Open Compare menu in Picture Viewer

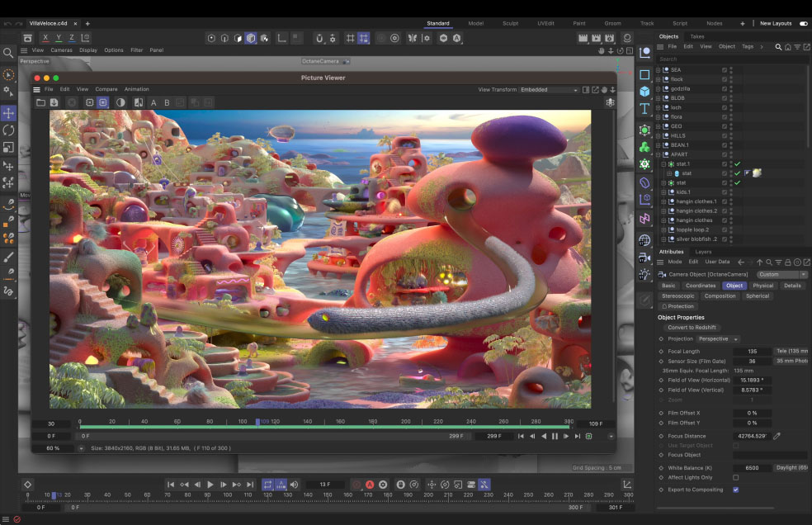[x=106, y=89]
